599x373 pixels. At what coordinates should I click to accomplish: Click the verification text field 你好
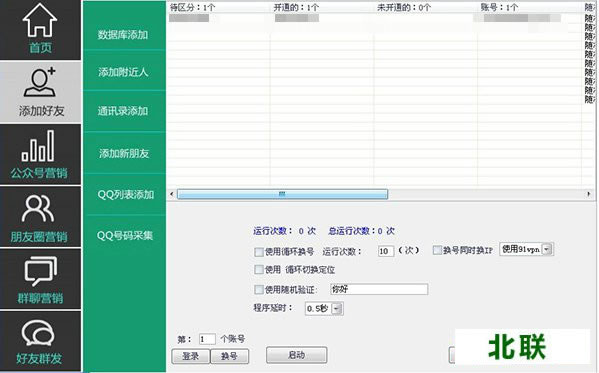coord(379,289)
